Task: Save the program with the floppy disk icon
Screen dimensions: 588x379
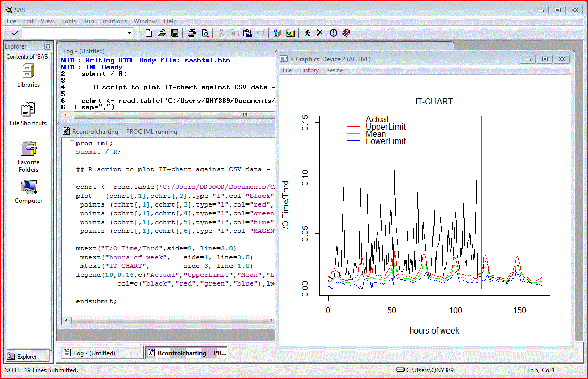Action: pos(176,33)
